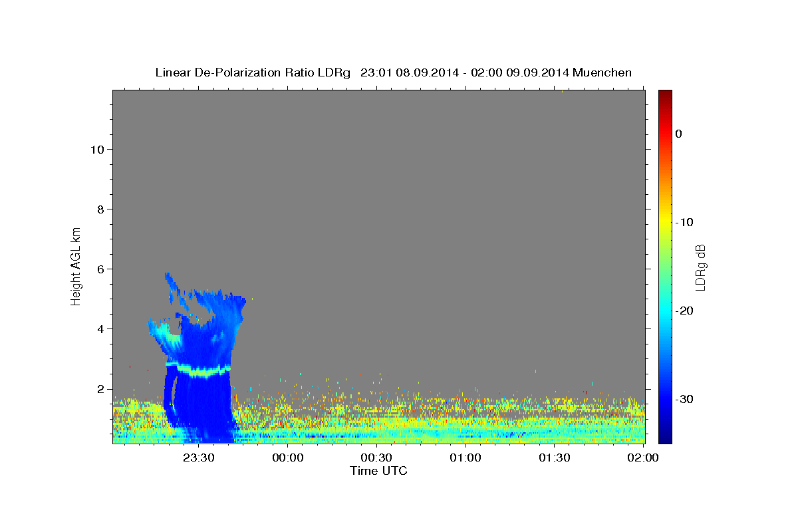Click the colorbar value label -20
This screenshot has height=532, width=798.
pos(684,311)
